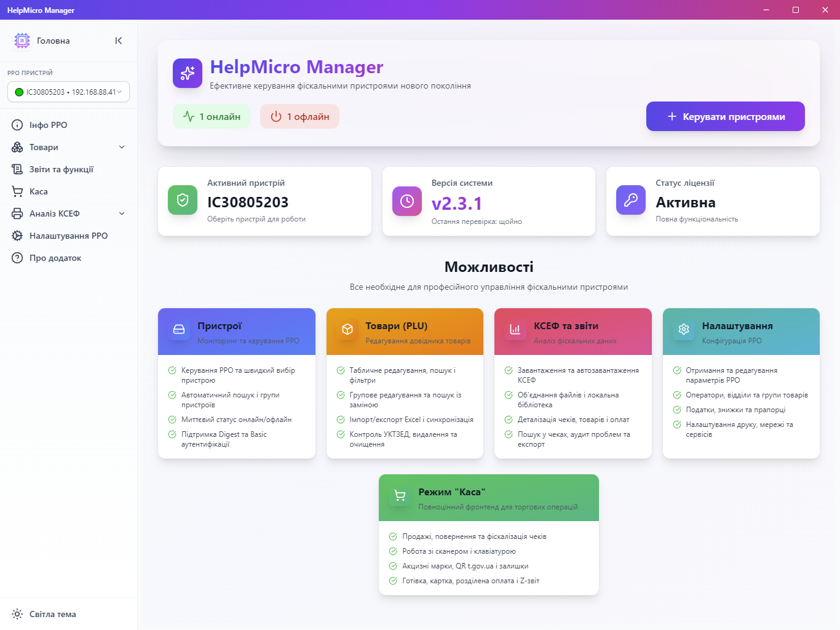Click the chip logo icon beside Головна
This screenshot has width=840, height=630.
[x=22, y=41]
